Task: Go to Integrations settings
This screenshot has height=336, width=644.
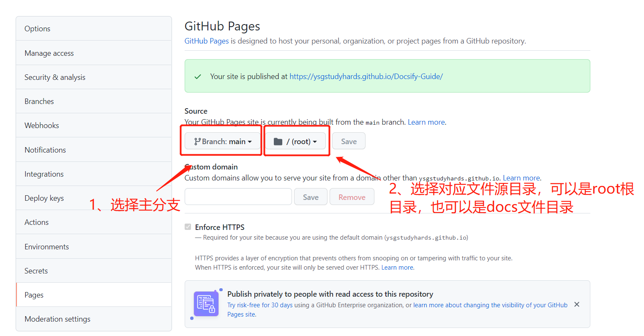Action: (94, 174)
